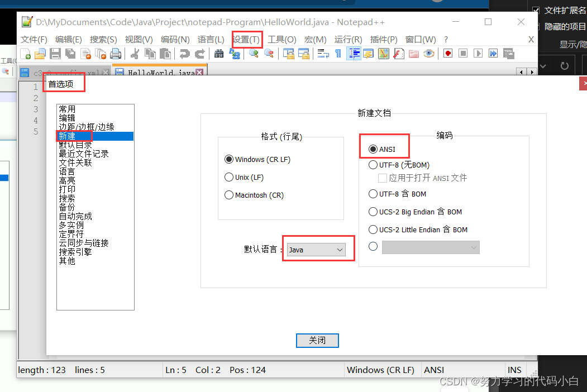This screenshot has height=392, width=587.
Task: Select UTF-8 (无BOM) encoding option
Action: pyautogui.click(x=399, y=165)
